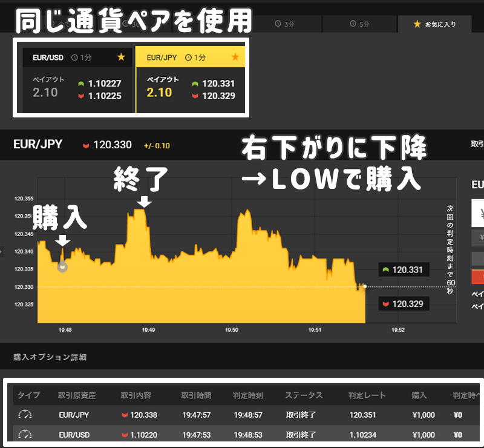Click the 購入 column header

(419, 395)
